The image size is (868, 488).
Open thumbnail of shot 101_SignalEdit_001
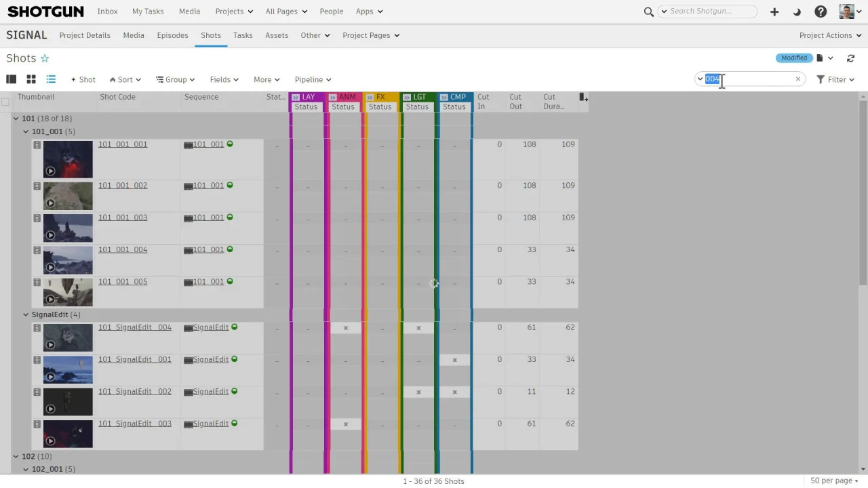68,370
